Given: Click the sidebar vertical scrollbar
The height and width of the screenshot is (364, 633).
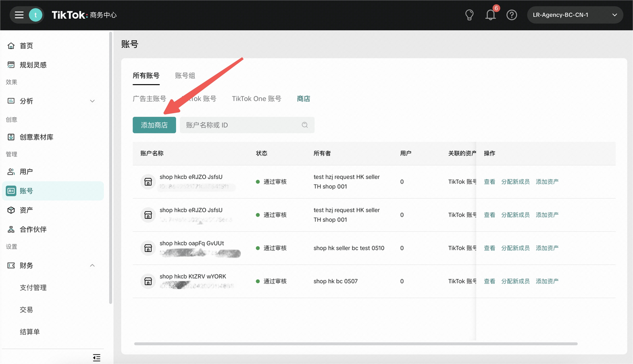Looking at the screenshot, I should click(x=111, y=168).
